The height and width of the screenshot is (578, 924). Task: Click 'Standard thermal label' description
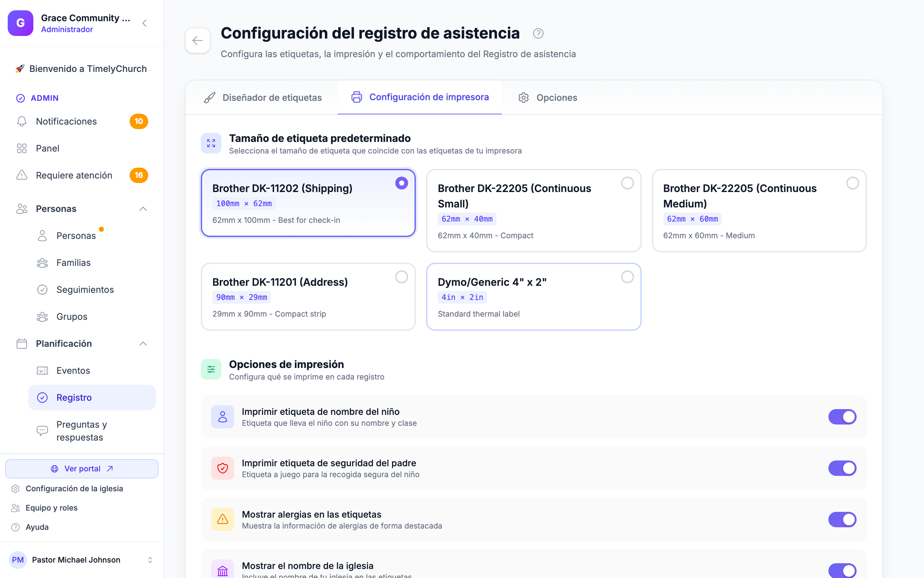pos(478,314)
